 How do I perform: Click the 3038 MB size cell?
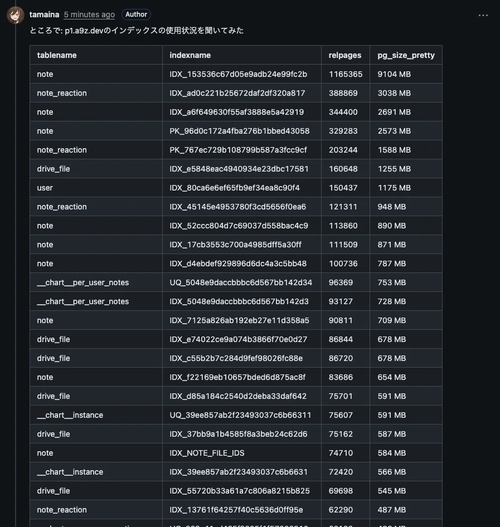[406, 93]
